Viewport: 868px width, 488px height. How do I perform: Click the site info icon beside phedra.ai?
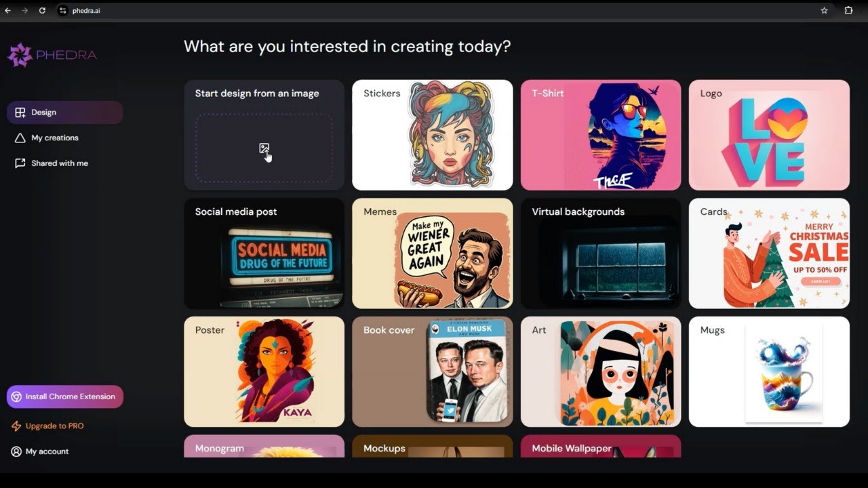[x=63, y=11]
